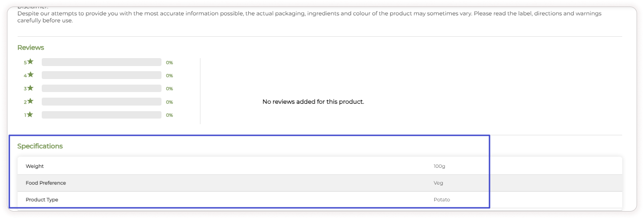Select the 1-star rating progress bar
644x219 pixels.
coord(101,115)
